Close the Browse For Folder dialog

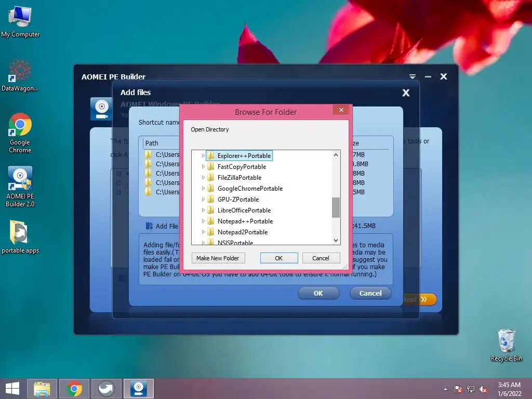click(x=341, y=110)
